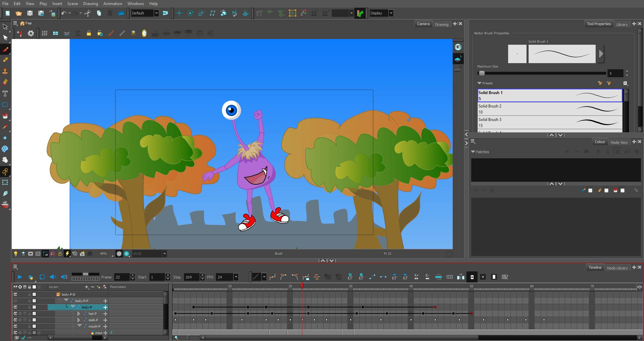Activate the Paint bucket tool

[5, 116]
